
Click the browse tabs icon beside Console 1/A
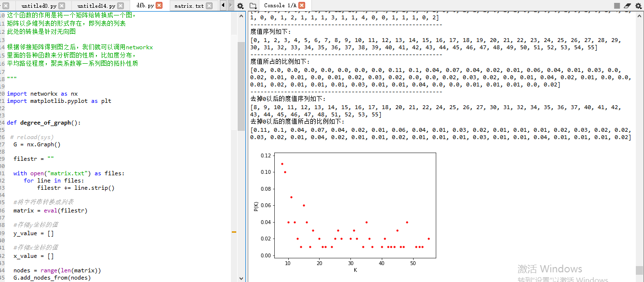pos(253,6)
